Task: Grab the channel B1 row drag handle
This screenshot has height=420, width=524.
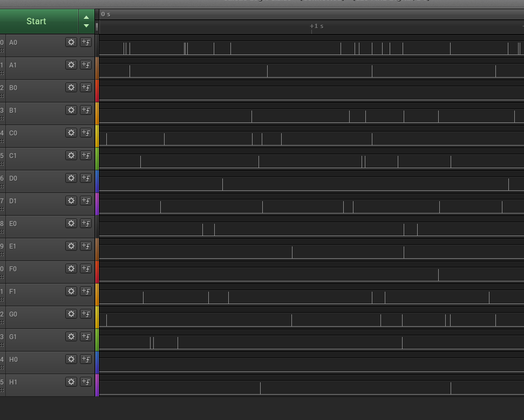Action: (2, 119)
